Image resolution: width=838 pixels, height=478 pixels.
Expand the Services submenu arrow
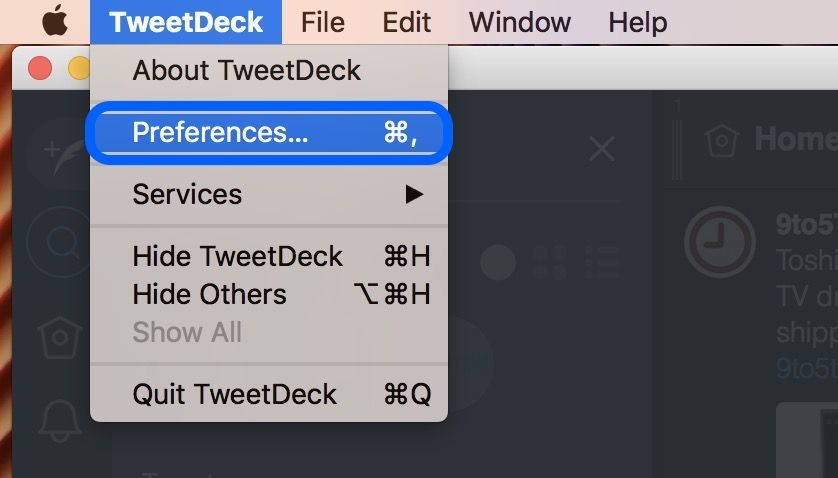[x=414, y=194]
